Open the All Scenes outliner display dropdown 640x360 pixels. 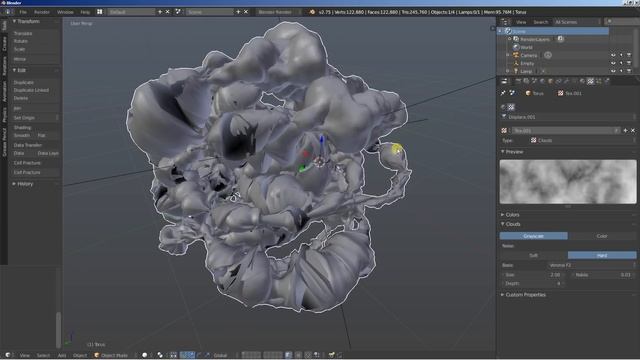pos(578,22)
